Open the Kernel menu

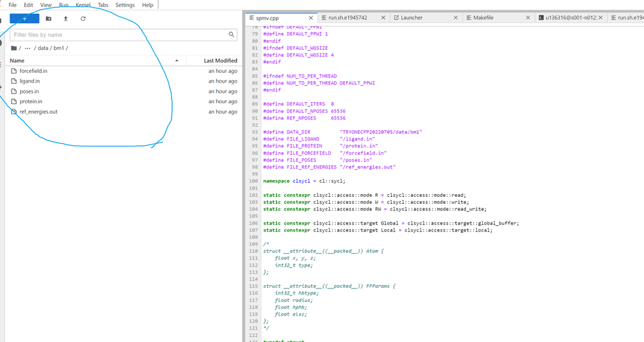click(83, 5)
